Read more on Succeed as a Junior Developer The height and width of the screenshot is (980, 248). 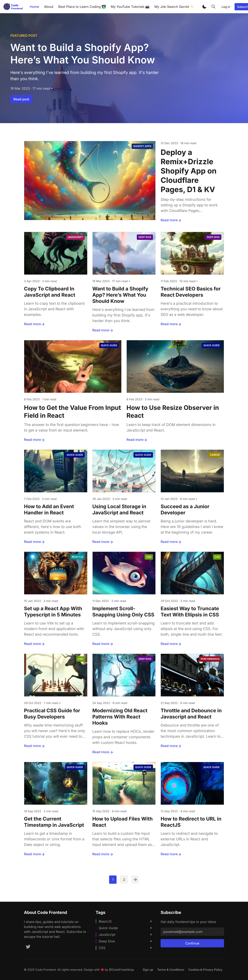(x=171, y=541)
